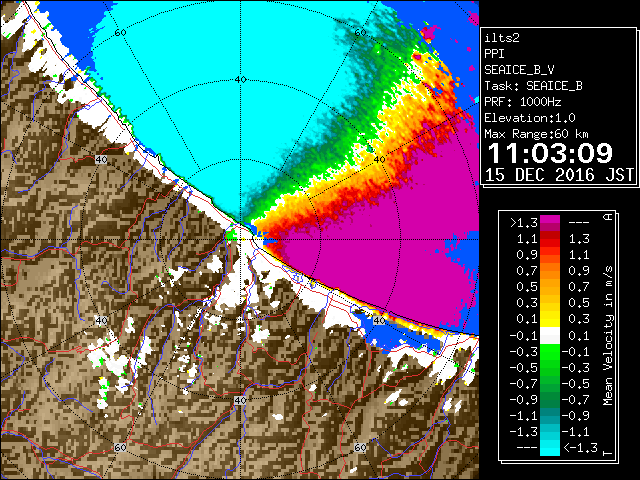Click the <-1.3 legend label
This screenshot has width=640, height=480.
580,448
